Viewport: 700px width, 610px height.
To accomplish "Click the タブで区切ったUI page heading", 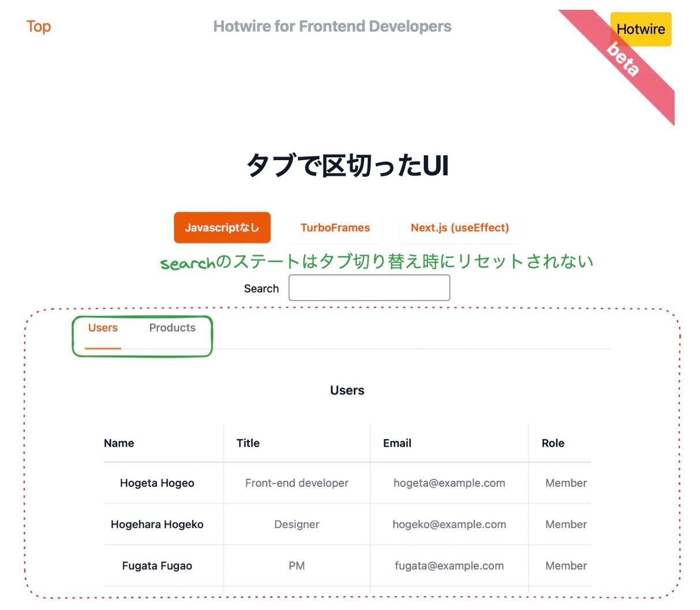I will click(x=348, y=165).
